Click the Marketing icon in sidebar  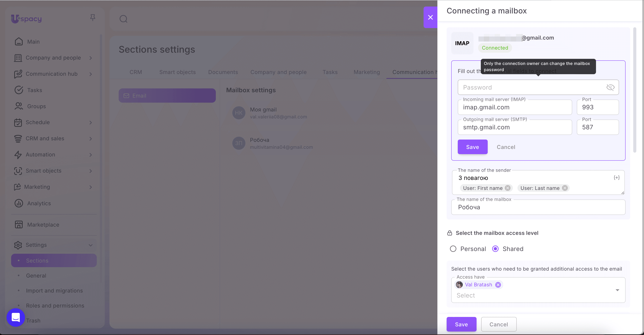[17, 187]
